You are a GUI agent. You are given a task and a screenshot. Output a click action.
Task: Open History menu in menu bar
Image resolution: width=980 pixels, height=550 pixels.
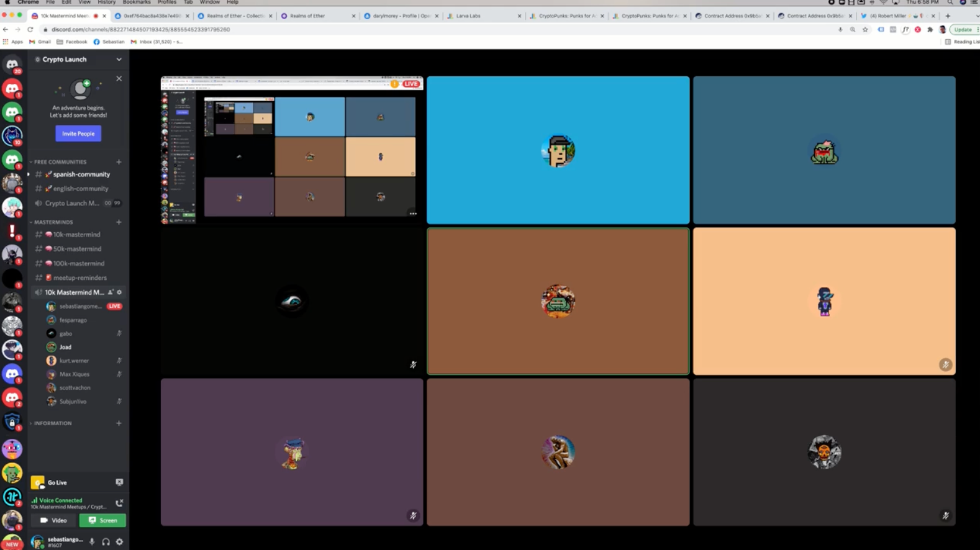(107, 2)
